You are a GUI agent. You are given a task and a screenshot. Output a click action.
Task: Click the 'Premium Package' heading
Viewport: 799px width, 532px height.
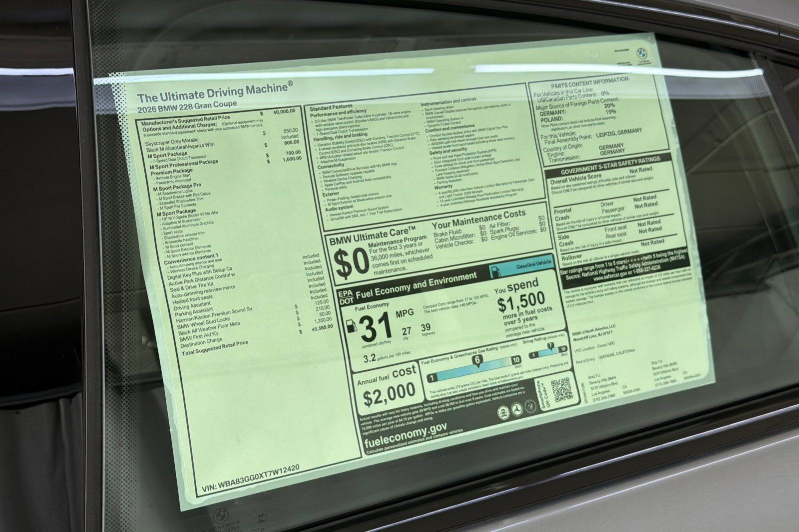172,171
